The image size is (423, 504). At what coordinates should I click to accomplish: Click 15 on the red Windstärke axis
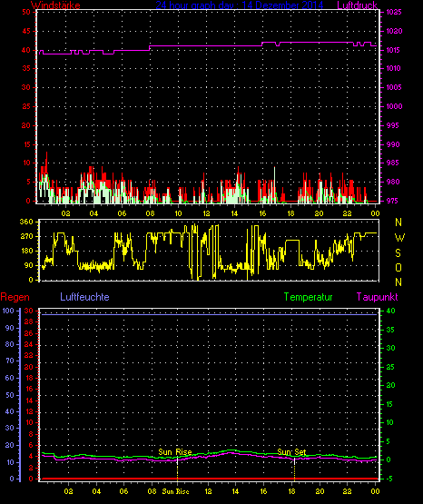(x=26, y=144)
